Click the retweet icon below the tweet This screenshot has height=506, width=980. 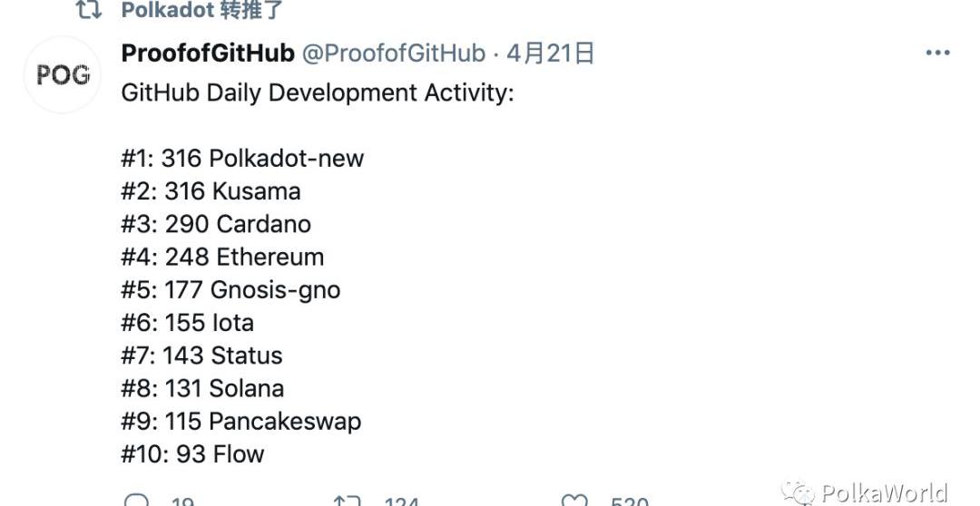point(348,501)
